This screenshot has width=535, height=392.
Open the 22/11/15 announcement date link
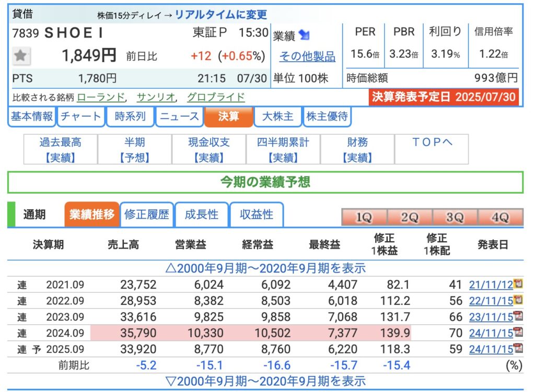(x=491, y=301)
